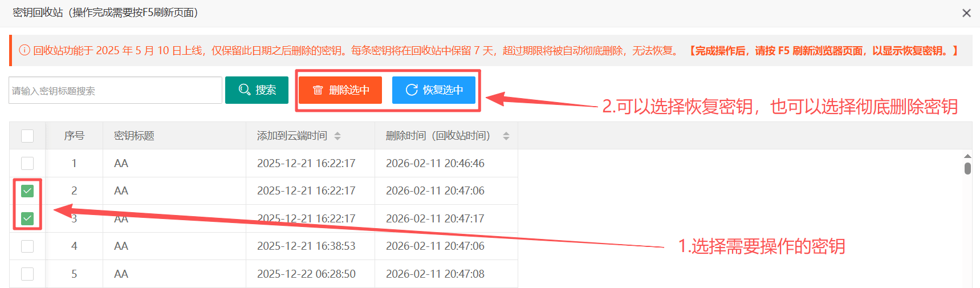Check the checkbox for row 4
Image resolution: width=980 pixels, height=288 pixels.
tap(27, 246)
